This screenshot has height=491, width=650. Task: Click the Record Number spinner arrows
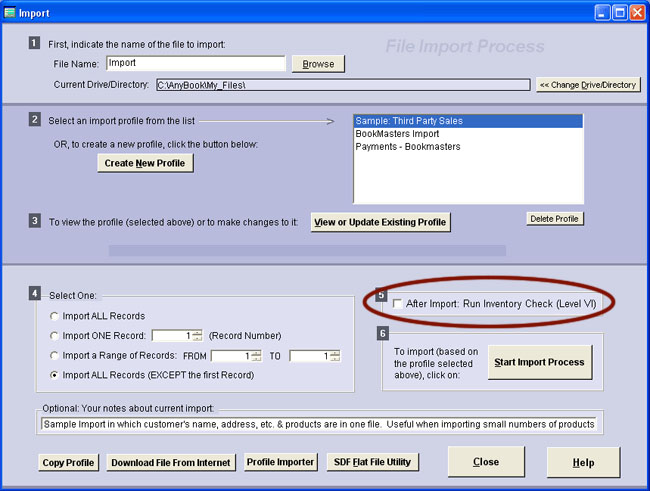pos(197,335)
